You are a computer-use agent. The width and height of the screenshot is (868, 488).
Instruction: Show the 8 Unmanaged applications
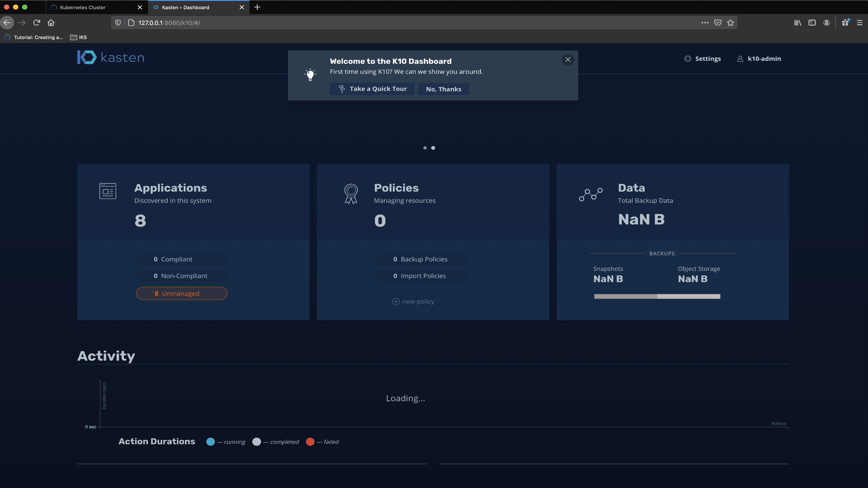[182, 293]
